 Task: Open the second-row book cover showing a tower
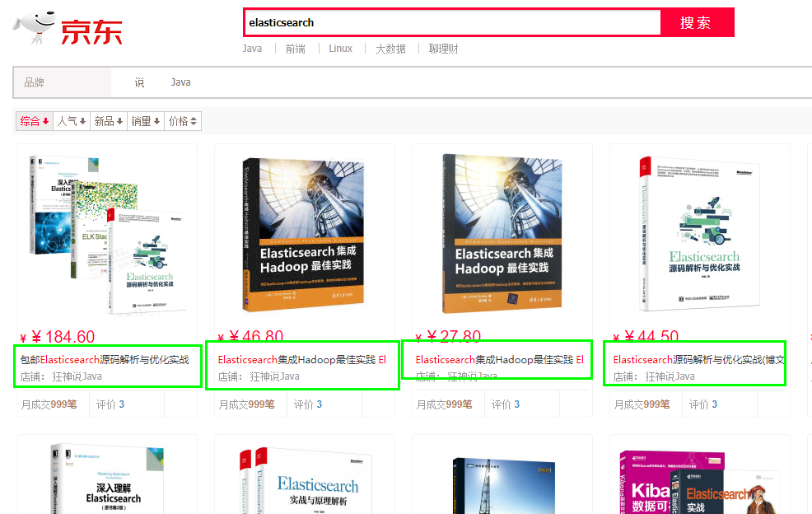point(503,485)
